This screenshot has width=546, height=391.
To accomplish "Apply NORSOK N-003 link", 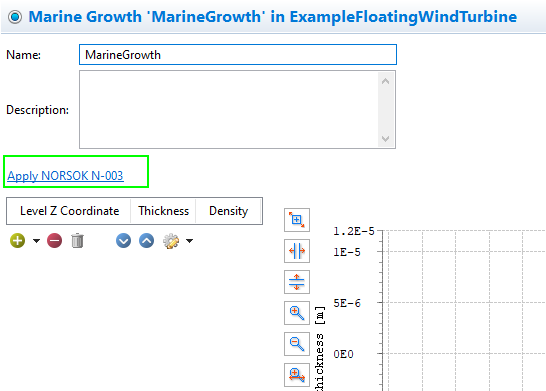I will [65, 175].
